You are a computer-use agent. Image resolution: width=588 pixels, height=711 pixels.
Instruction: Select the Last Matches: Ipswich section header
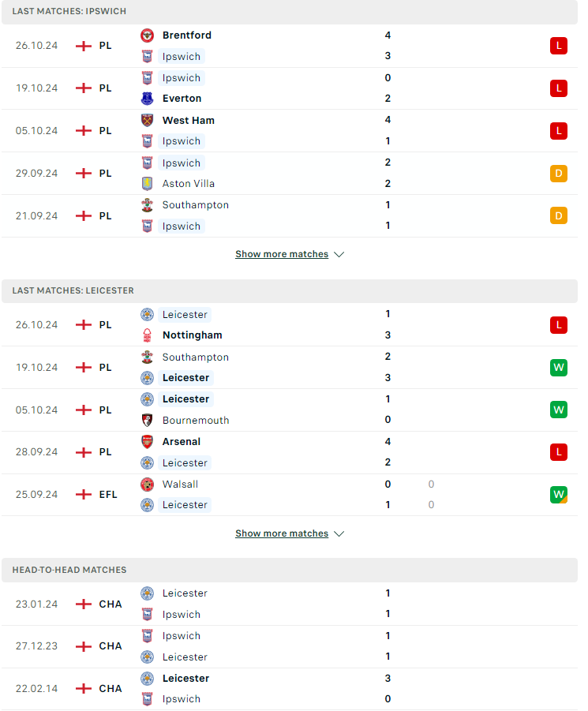click(x=289, y=11)
